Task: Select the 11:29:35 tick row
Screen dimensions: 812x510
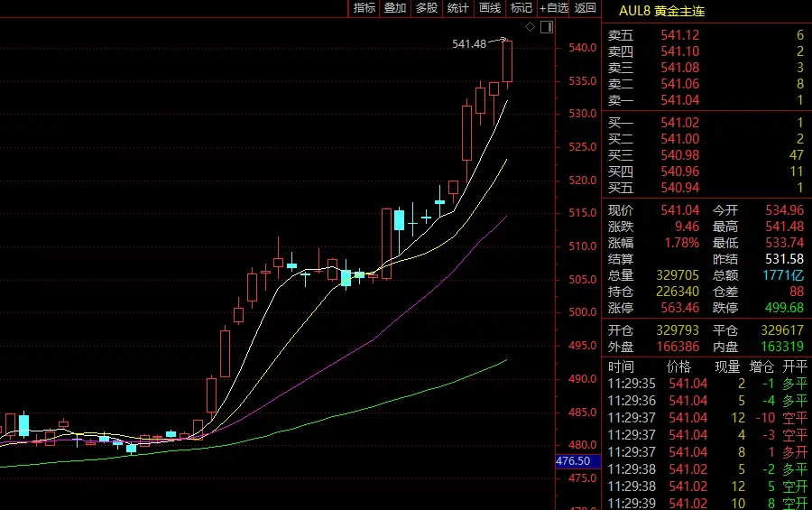Action: click(706, 384)
